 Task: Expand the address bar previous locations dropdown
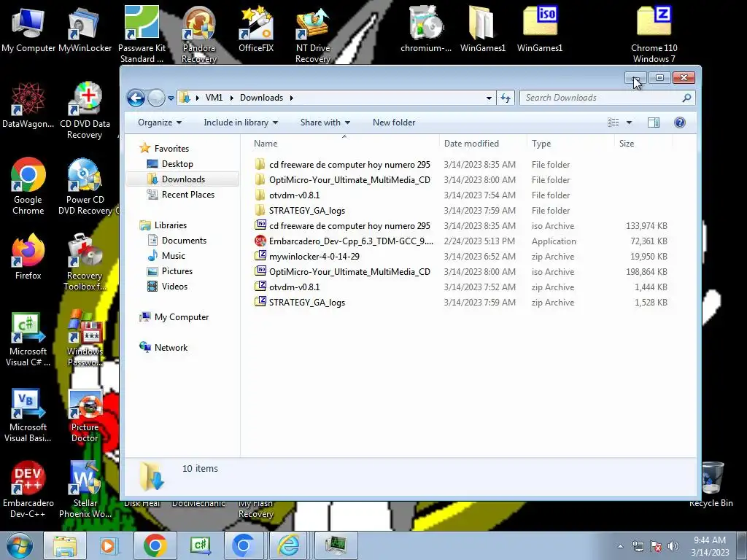(489, 98)
